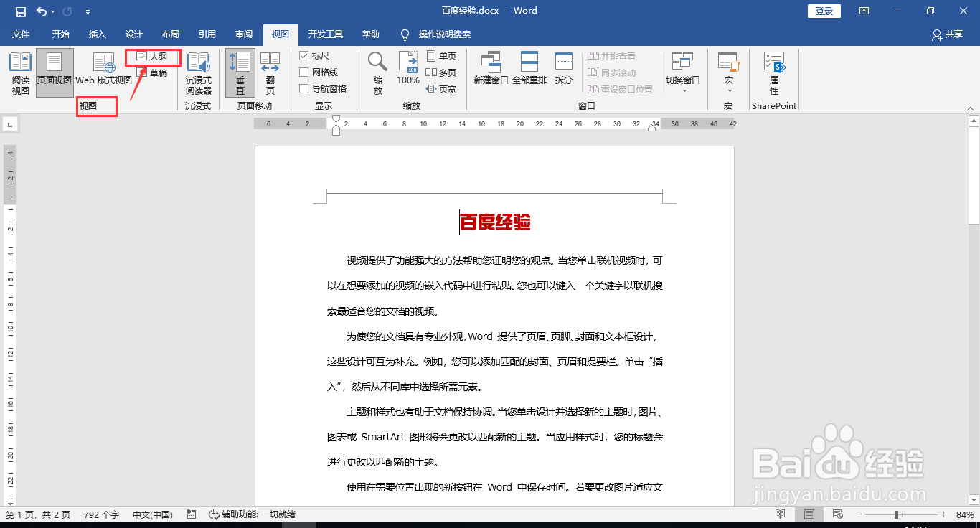
Task: Click 辅助功能: 一切就绪 accessibility status
Action: tap(252, 514)
